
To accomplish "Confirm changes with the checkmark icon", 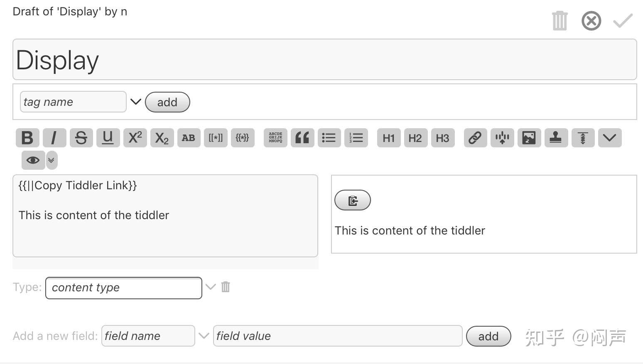I will [623, 21].
